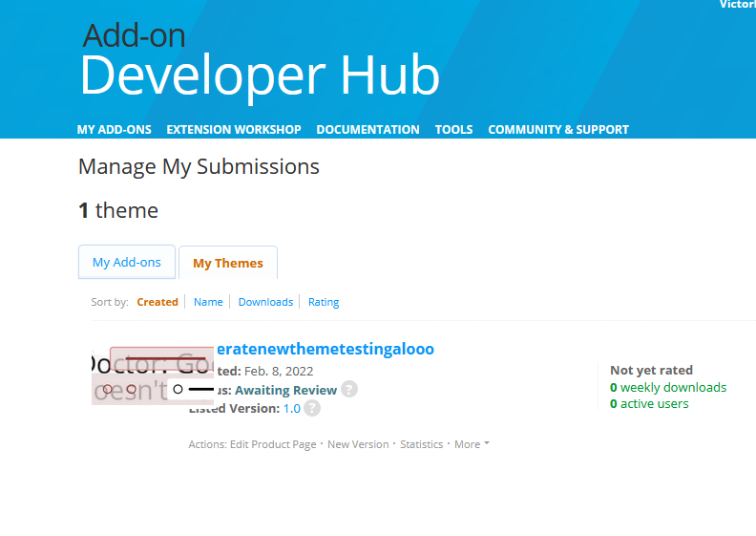This screenshot has width=756, height=536.
Task: Click the theme preview thumbnail
Action: [153, 375]
